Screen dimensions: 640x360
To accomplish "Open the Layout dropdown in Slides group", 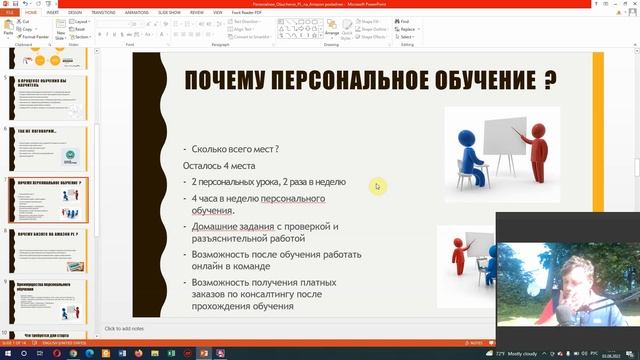I will 80,21.
